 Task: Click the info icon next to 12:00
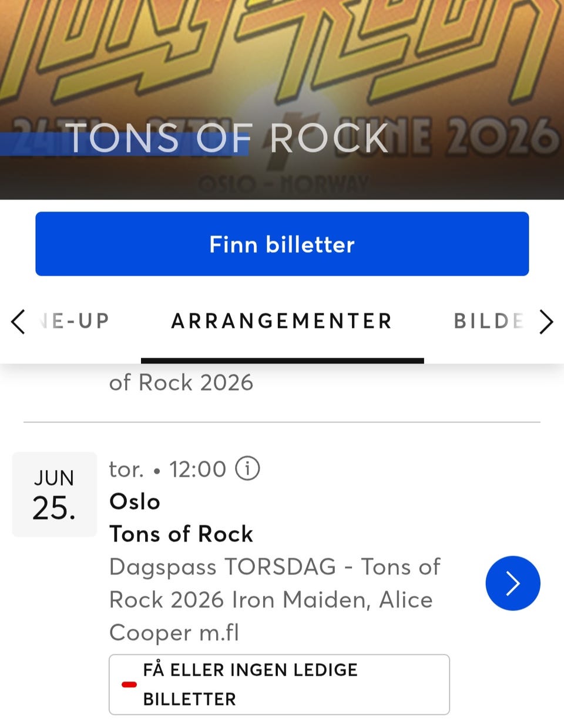pos(247,469)
